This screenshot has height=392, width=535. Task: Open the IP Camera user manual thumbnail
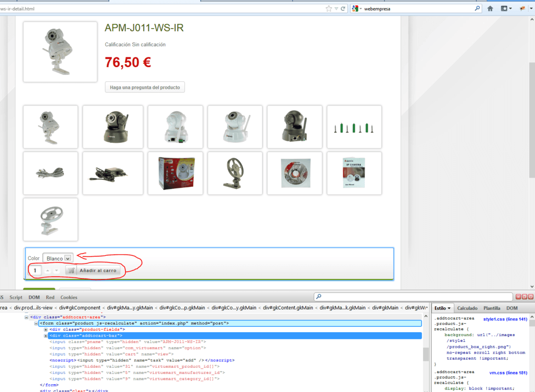click(x=354, y=173)
